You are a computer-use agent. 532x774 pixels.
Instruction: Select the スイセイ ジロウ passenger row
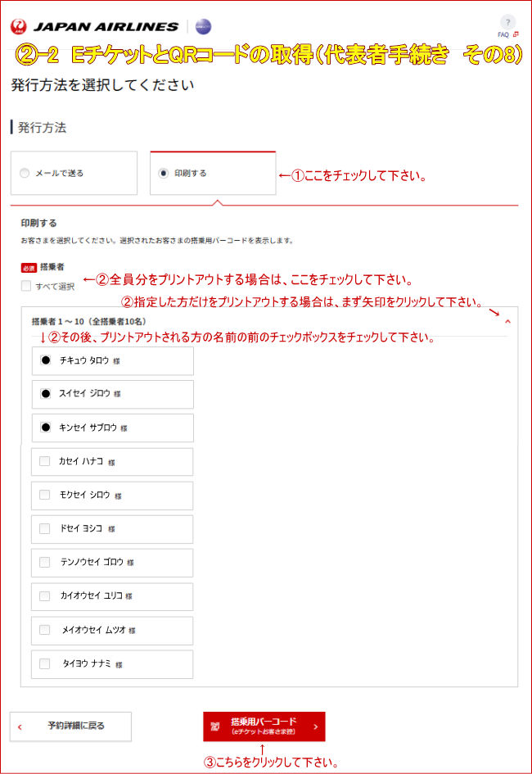click(x=110, y=395)
